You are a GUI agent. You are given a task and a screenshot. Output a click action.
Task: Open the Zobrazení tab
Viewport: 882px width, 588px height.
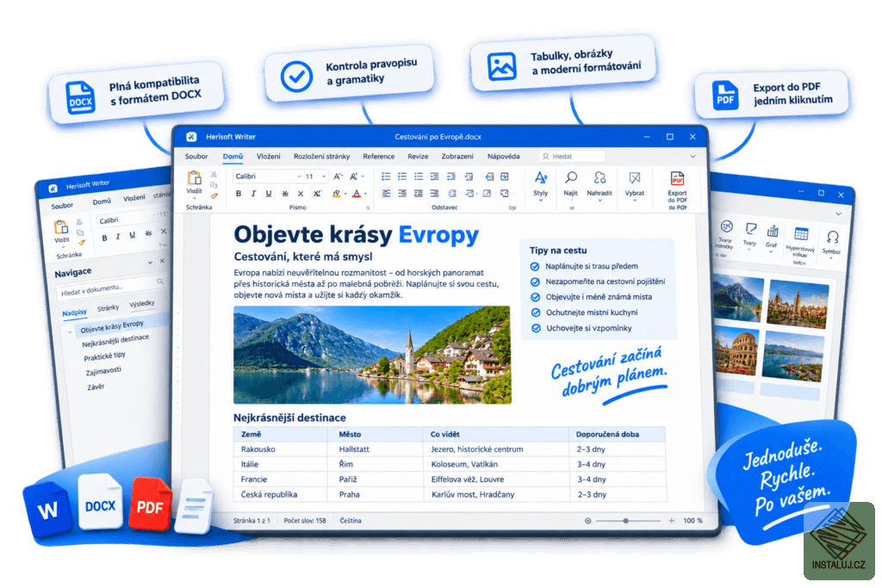(457, 157)
